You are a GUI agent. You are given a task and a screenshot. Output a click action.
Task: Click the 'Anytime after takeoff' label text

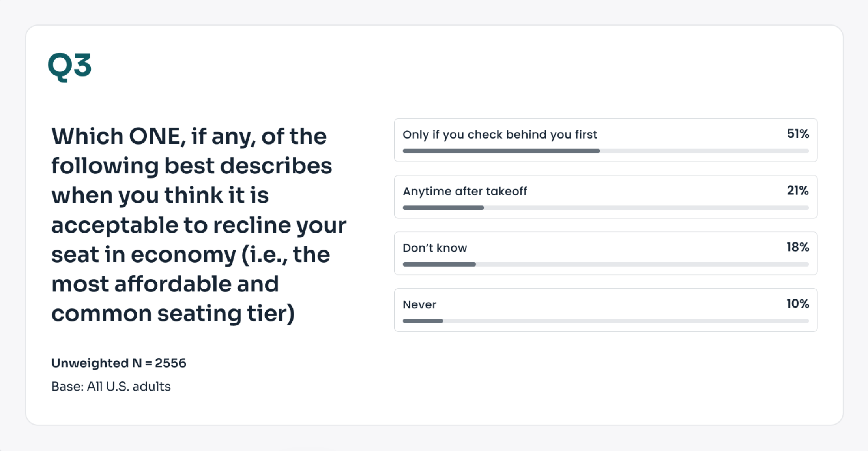[465, 191]
